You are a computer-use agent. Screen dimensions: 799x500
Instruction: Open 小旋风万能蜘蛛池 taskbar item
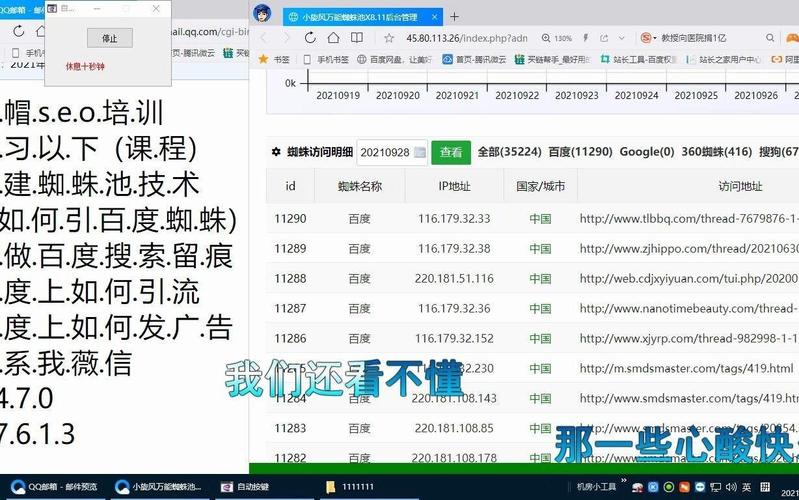(159, 487)
